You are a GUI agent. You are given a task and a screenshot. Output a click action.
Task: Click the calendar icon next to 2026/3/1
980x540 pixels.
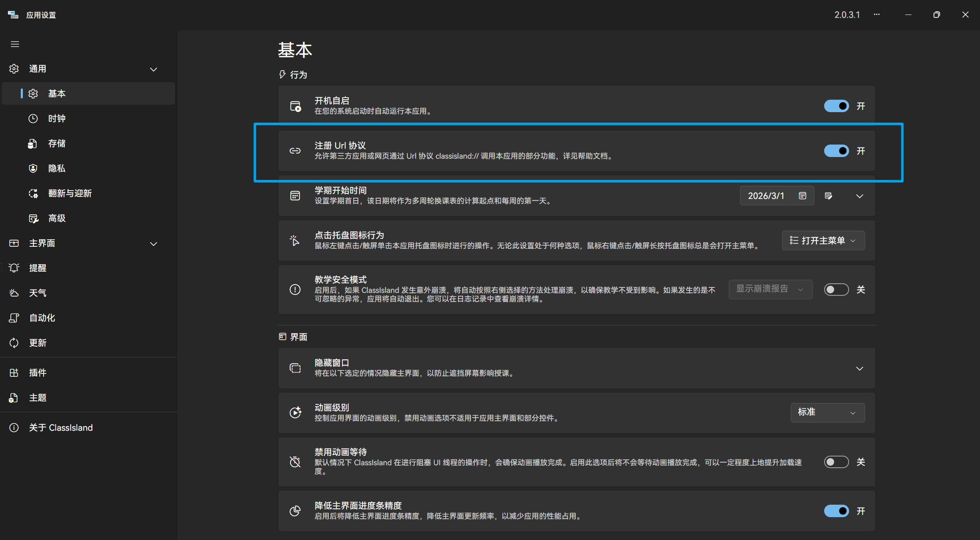pyautogui.click(x=802, y=195)
